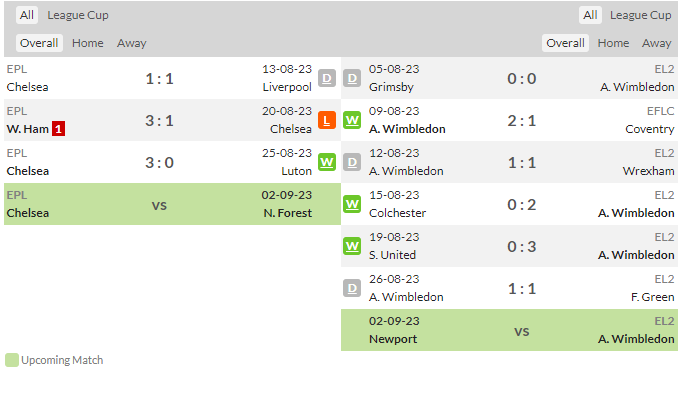Click the win badge beside Colchester
682x399 pixels.
tap(352, 205)
